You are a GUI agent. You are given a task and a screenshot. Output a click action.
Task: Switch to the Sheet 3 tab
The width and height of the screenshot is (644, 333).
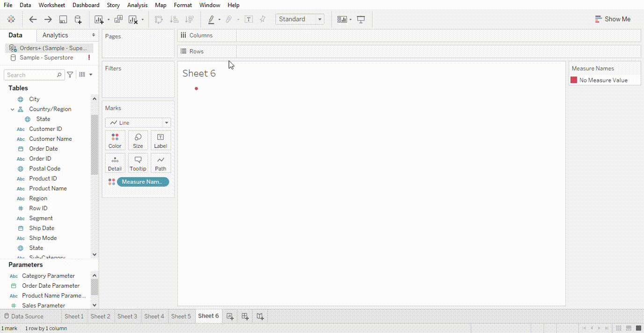click(x=127, y=316)
